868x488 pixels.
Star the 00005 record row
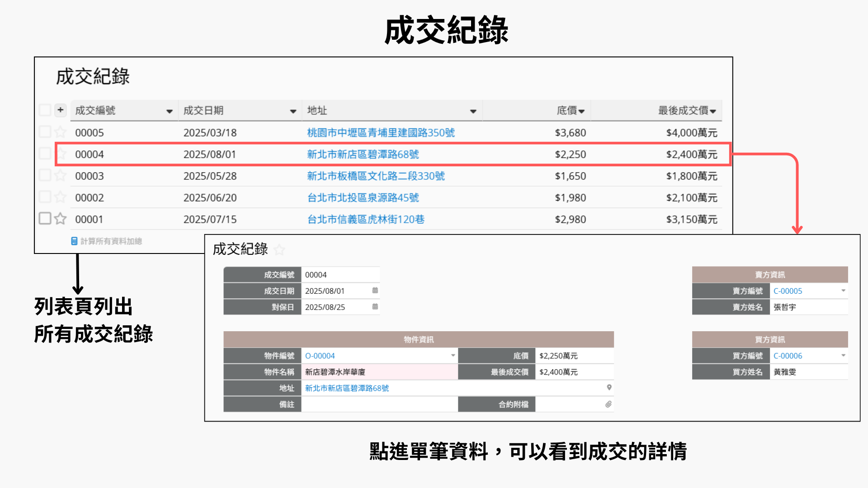60,132
